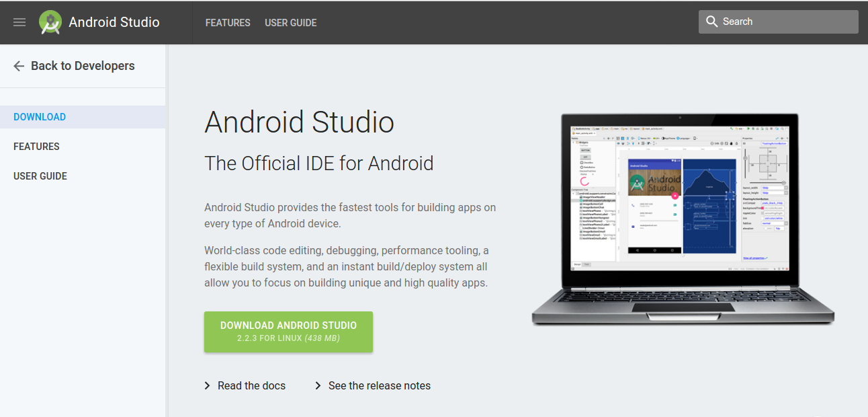
Task: Open the USER GUIDE menu in the top bar
Action: (x=290, y=22)
